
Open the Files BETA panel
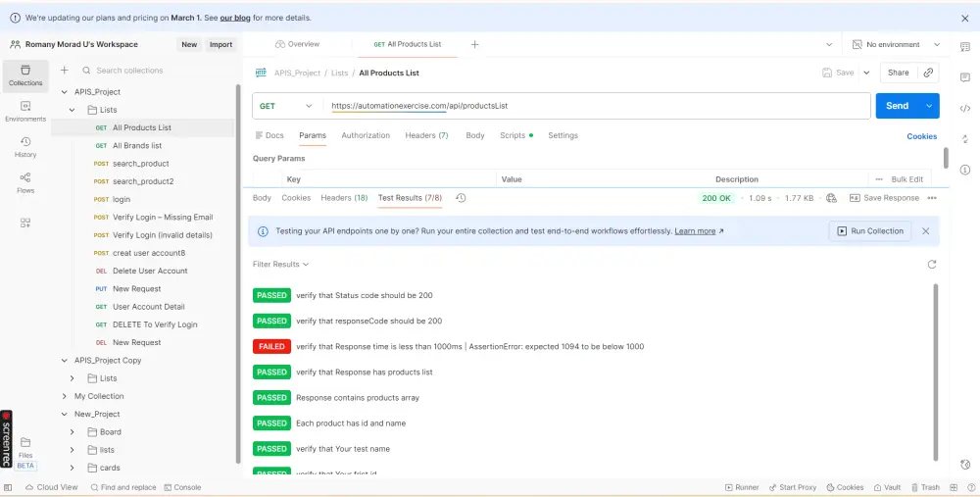click(x=25, y=453)
